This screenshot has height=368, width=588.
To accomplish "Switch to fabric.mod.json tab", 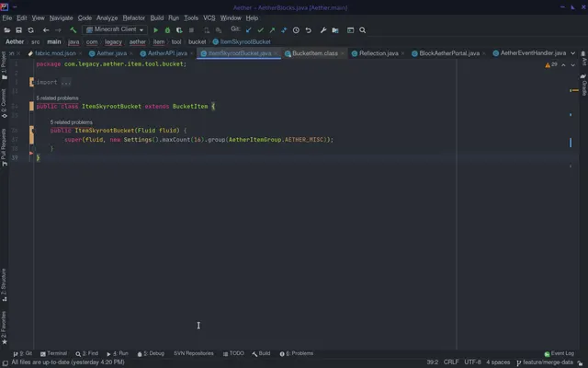I will coord(55,53).
